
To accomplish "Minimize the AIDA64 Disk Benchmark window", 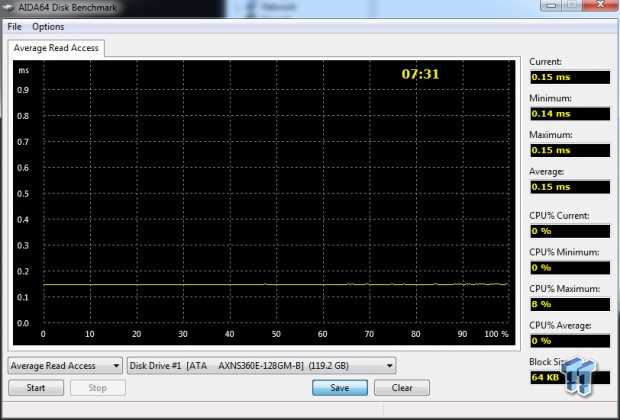I will point(552,5).
